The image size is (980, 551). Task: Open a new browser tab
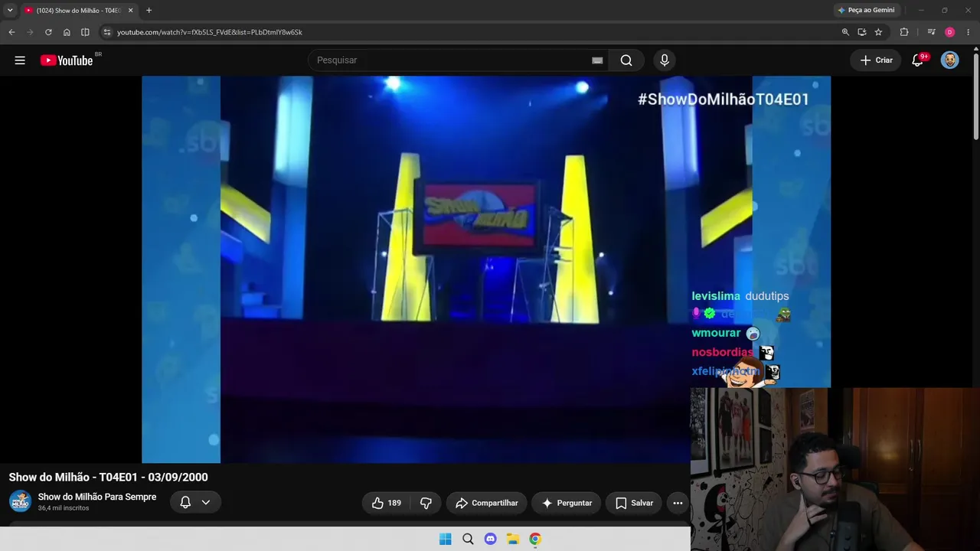[x=149, y=11]
